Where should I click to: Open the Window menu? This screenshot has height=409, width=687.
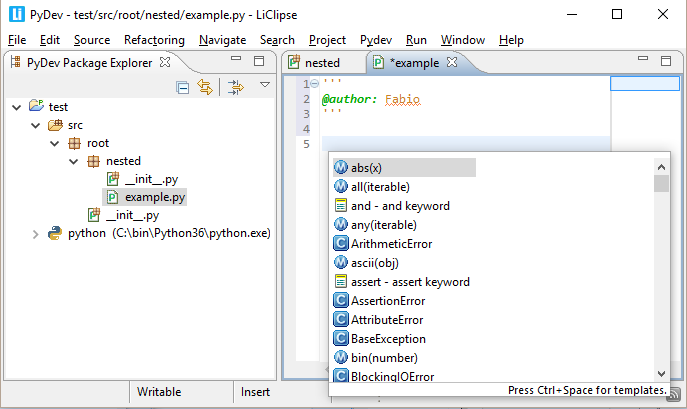(463, 40)
